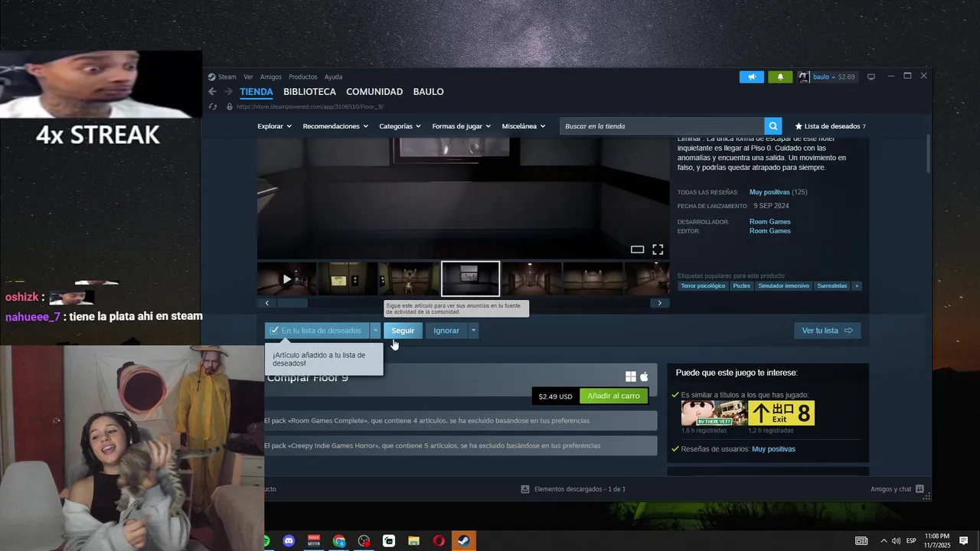Image resolution: width=980 pixels, height=551 pixels.
Task: Open the Amigos menu
Action: coord(271,77)
